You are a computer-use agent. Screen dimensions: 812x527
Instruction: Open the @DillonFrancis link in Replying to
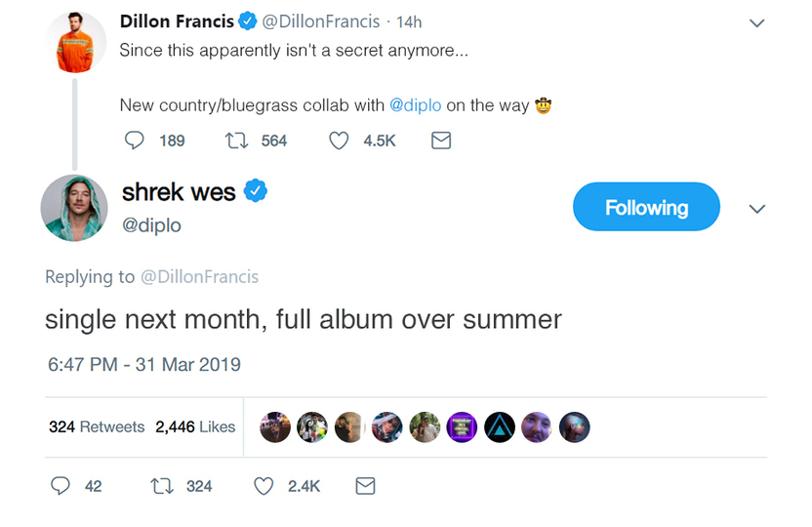(x=200, y=276)
